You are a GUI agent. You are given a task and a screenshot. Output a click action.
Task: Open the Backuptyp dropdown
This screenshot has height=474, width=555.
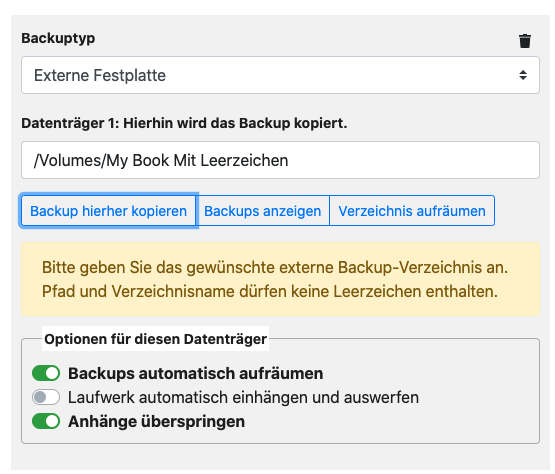point(280,75)
